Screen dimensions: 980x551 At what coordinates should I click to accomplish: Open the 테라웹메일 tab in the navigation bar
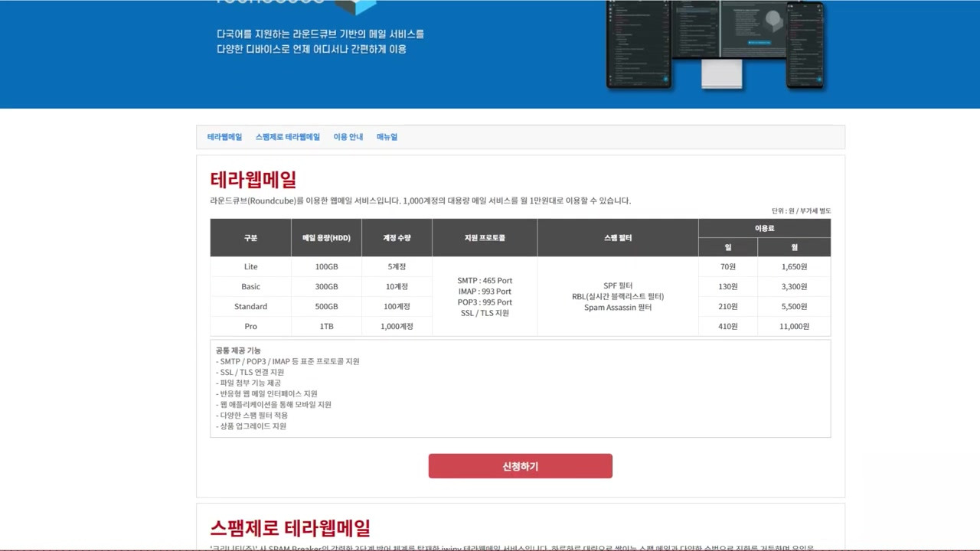tap(224, 137)
